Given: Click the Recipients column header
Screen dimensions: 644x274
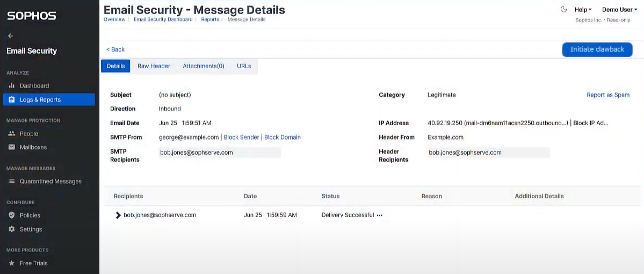Looking at the screenshot, I should (x=128, y=196).
